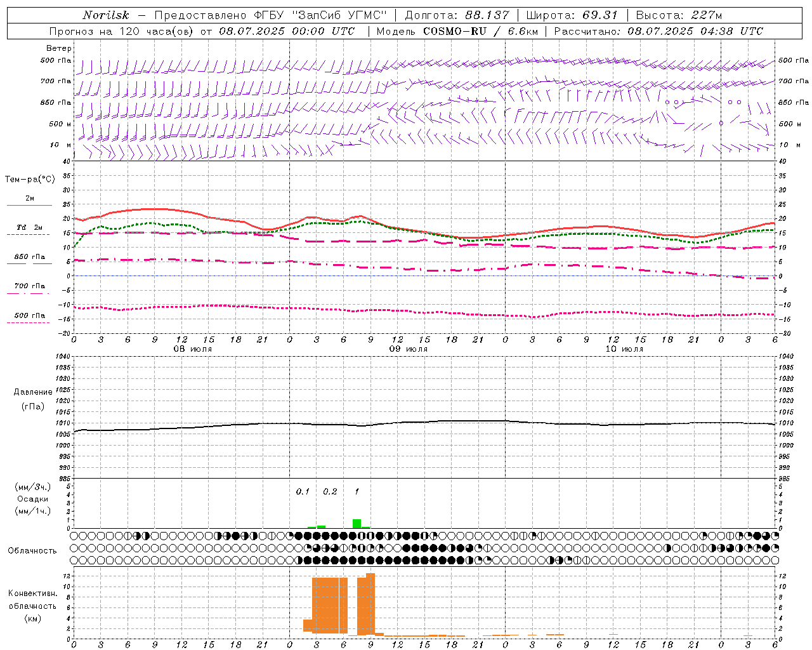Click the black pressure curve
812x650 pixels.
click(424, 422)
